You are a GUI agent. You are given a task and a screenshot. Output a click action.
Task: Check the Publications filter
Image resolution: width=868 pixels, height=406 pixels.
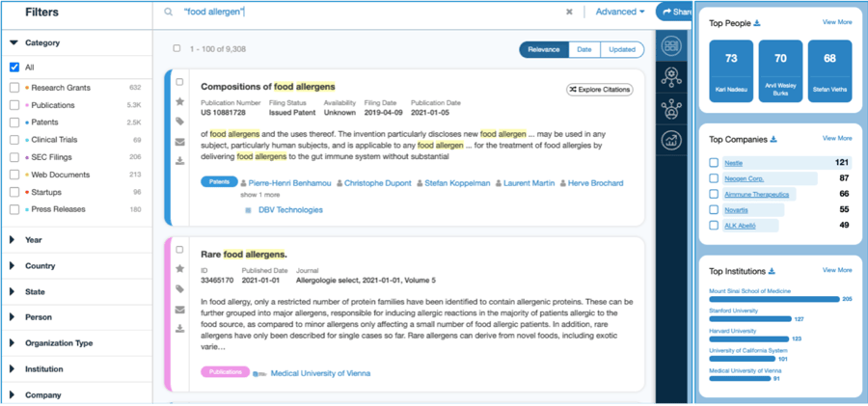[x=14, y=105]
